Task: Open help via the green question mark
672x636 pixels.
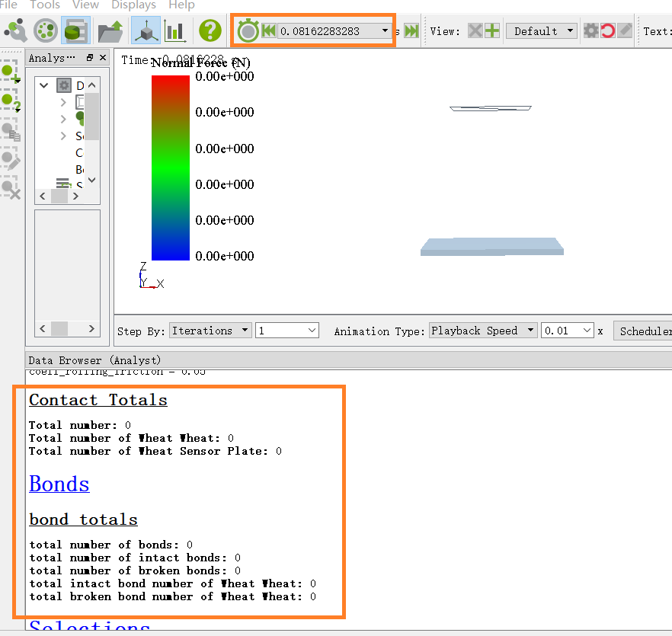Action: coord(210,31)
